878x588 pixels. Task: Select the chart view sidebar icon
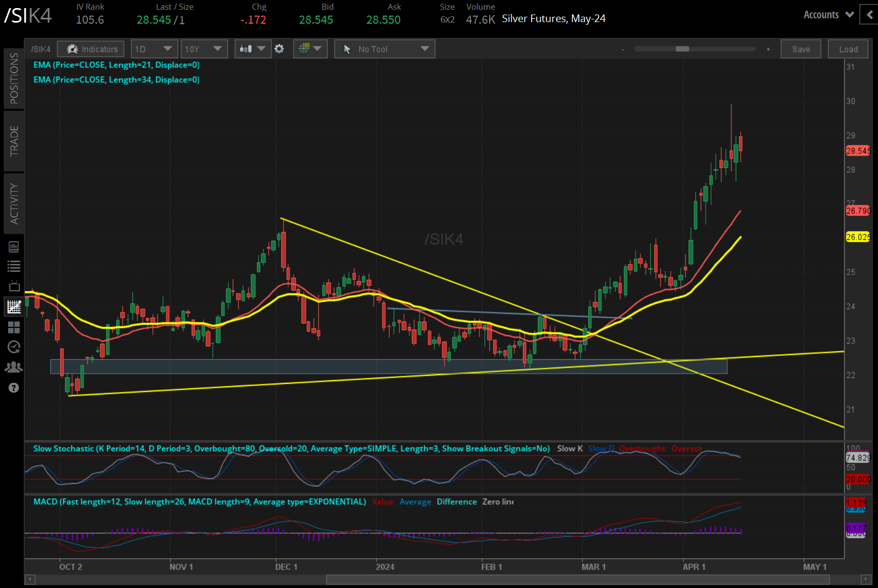click(x=14, y=307)
